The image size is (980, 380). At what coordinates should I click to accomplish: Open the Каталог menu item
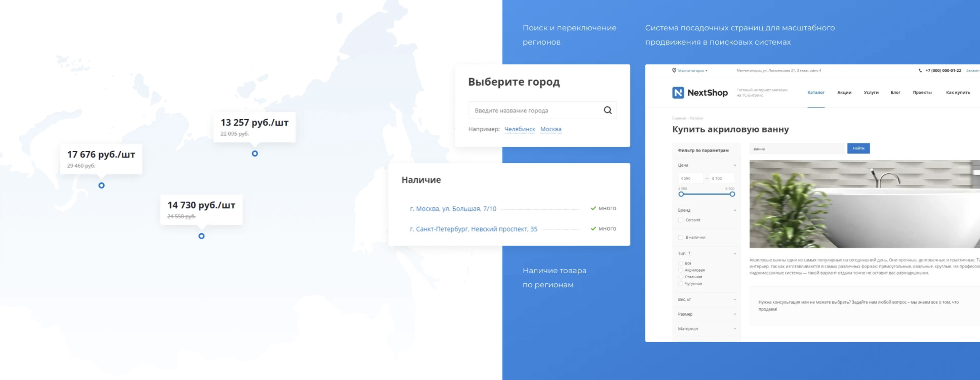click(816, 92)
